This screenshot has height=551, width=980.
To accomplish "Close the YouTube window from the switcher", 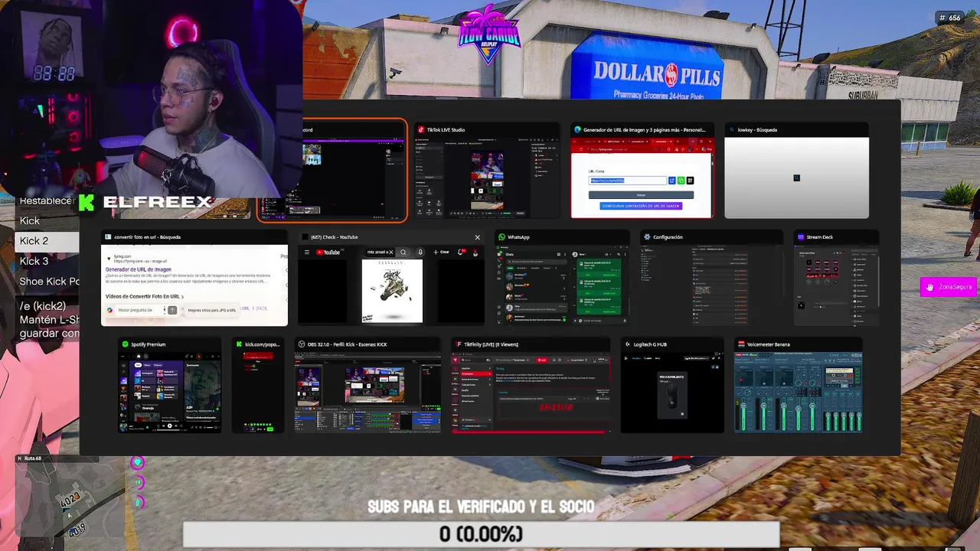I will click(477, 237).
